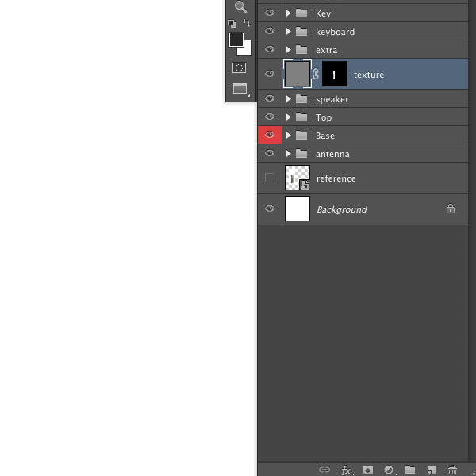
Task: Expand the speaker group
Action: point(289,99)
